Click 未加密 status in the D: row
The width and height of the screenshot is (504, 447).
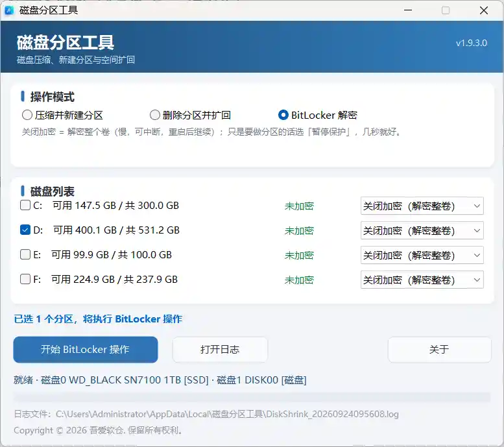click(x=299, y=231)
